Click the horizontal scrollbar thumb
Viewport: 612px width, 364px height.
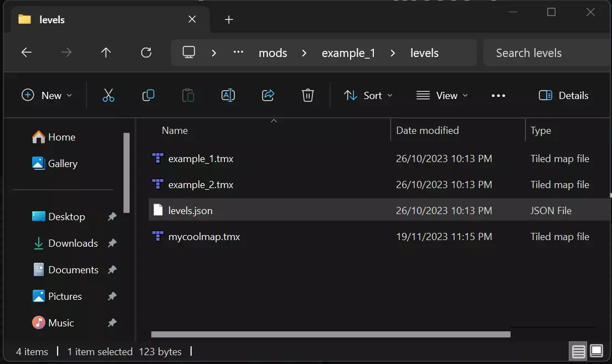click(x=331, y=334)
